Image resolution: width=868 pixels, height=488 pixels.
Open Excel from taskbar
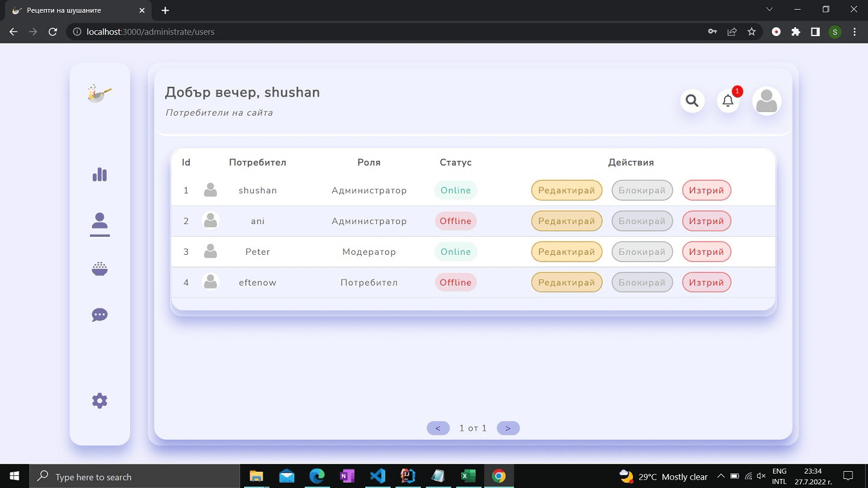tap(468, 477)
